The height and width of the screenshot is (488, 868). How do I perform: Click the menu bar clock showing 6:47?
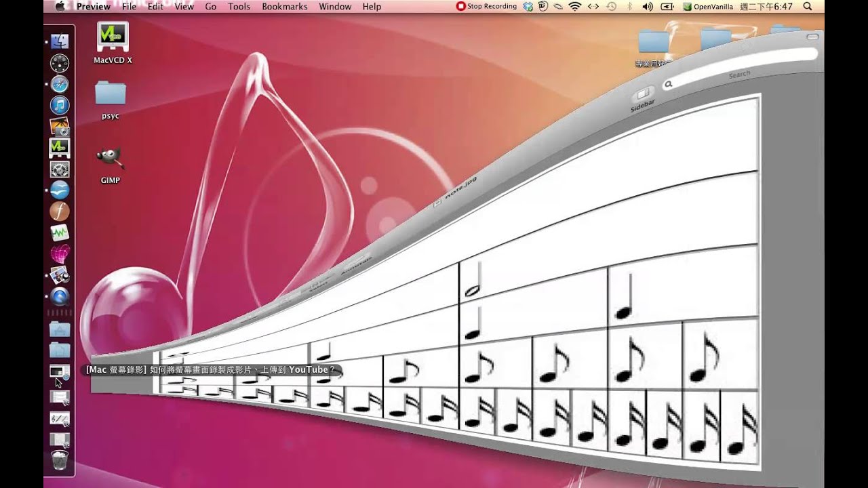click(x=766, y=6)
